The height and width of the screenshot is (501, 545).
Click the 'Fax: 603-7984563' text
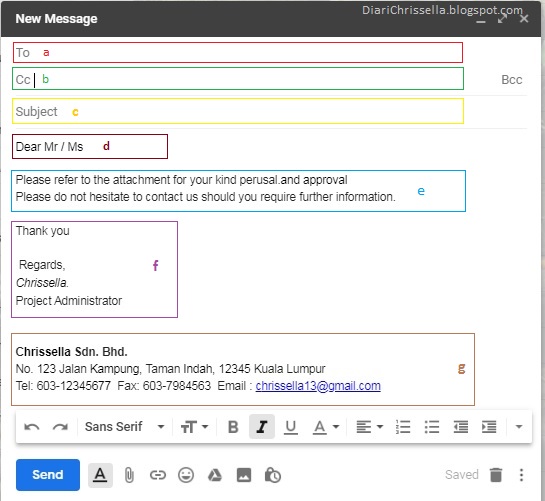pyautogui.click(x=164, y=386)
